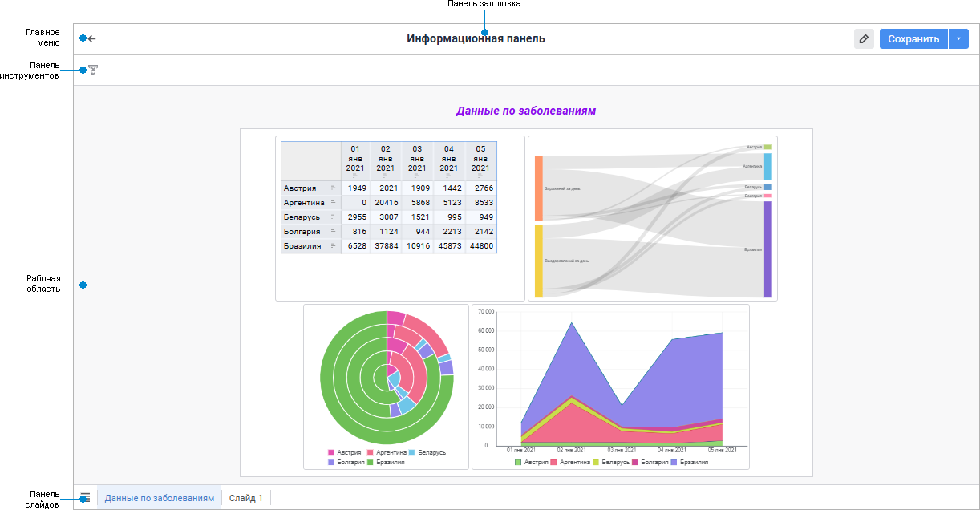Click the back arrow to main menu
Screen dimensions: 980x510
(91, 38)
